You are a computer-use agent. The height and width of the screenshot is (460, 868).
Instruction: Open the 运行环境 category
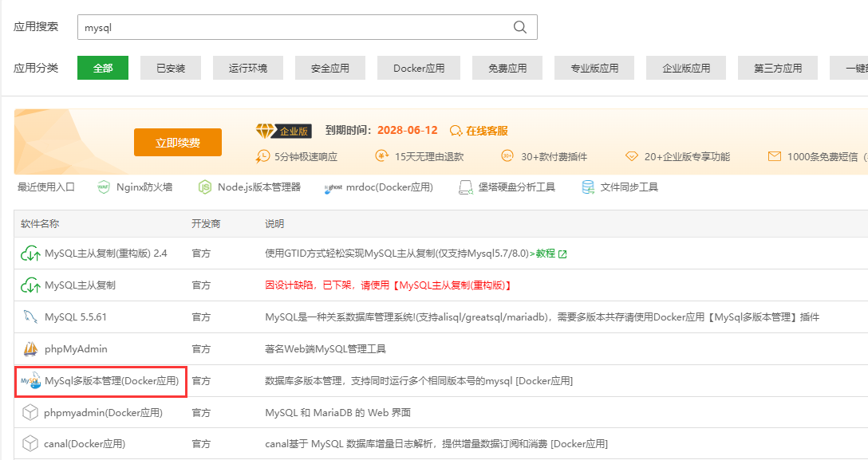[248, 68]
